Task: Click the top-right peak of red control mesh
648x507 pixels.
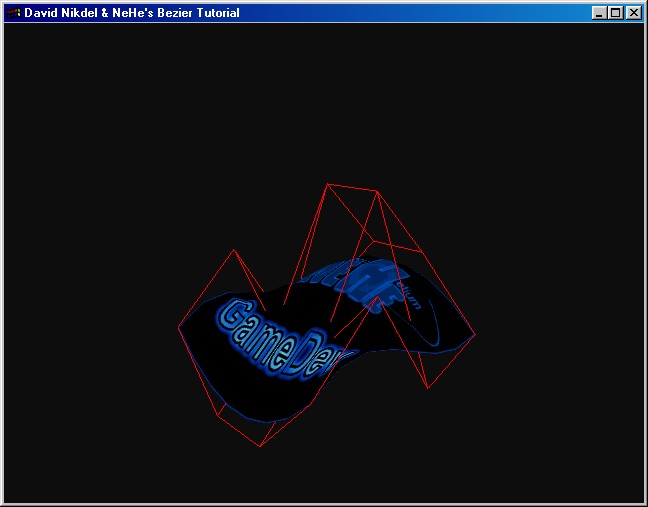Action: click(x=377, y=192)
